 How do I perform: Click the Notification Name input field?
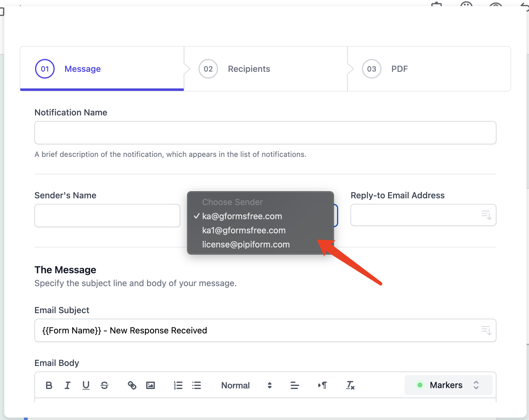265,133
